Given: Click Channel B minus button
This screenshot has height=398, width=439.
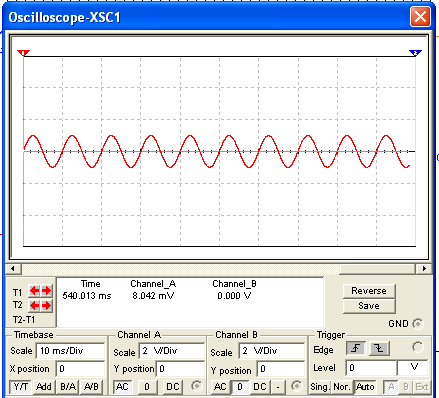Looking at the screenshot, I should point(278,387).
